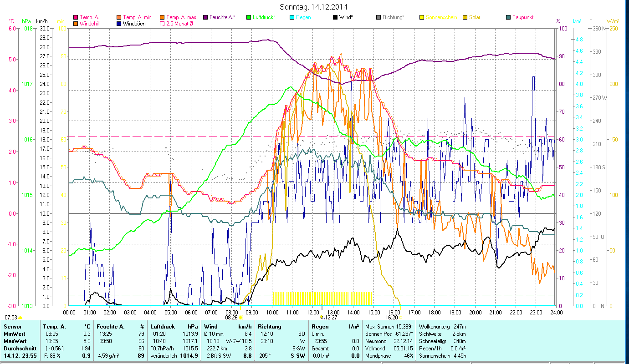Click the Temp. A. max legend label

click(x=181, y=17)
